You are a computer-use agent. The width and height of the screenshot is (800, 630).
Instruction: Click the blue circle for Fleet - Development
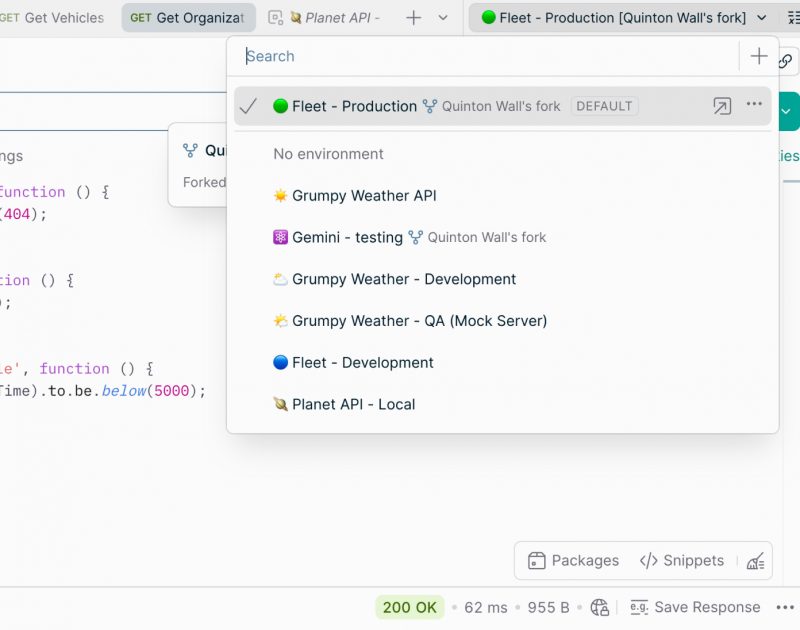click(280, 362)
